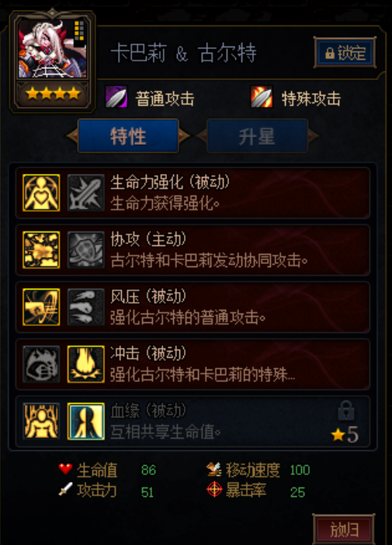Select the gray fireballs icon in 风压 row

pos(86,307)
